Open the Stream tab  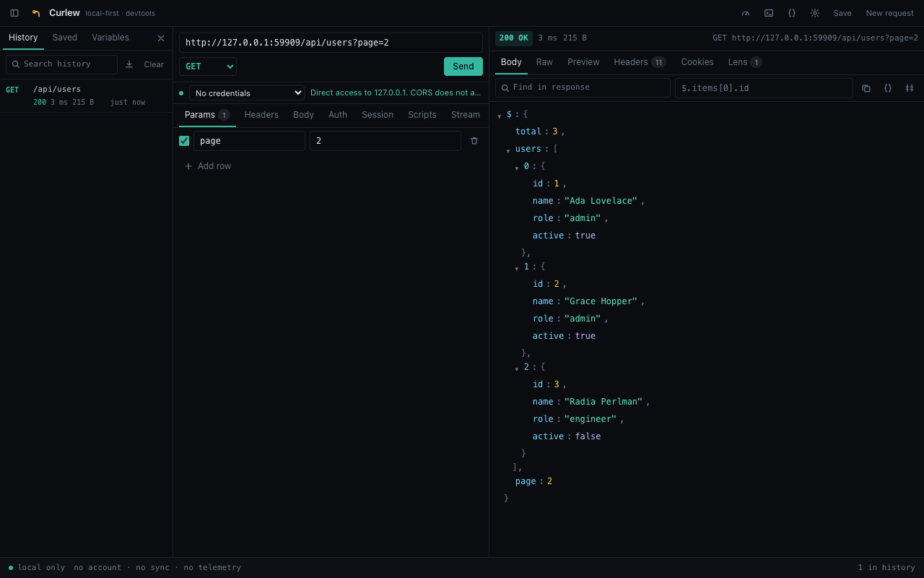click(466, 115)
